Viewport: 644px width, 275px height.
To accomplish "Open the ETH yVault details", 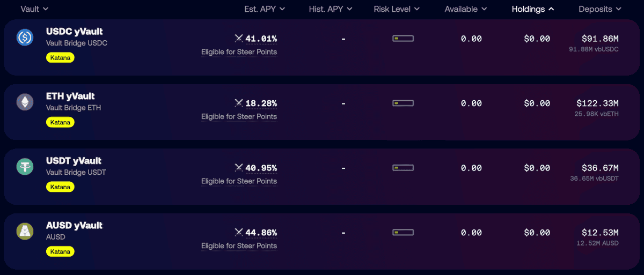I will (x=70, y=96).
